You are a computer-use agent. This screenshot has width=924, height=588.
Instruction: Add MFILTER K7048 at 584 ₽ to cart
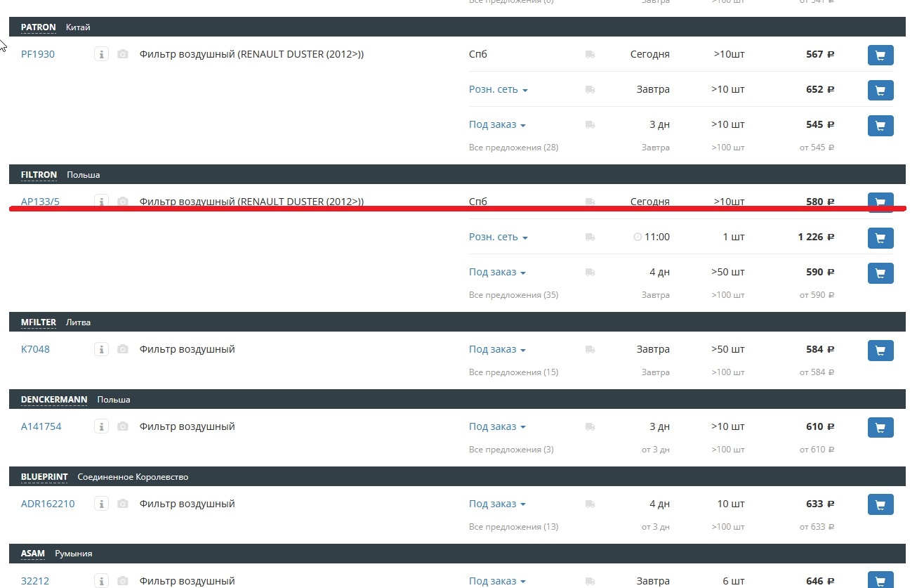coord(880,350)
